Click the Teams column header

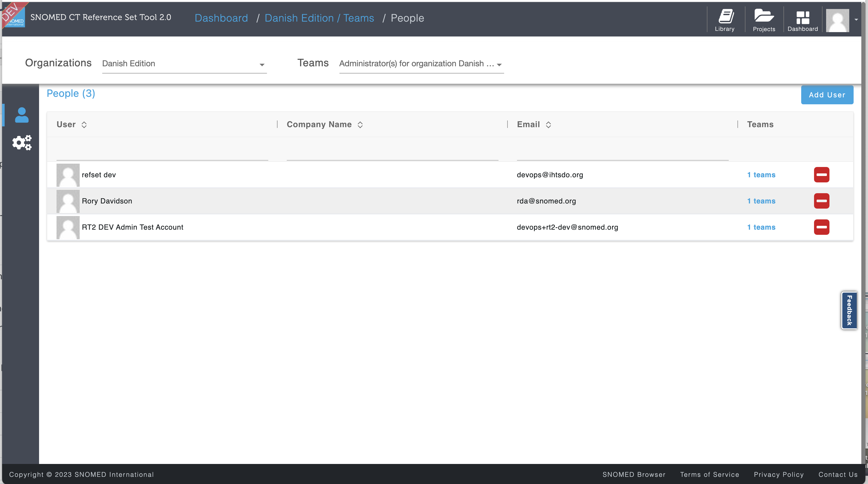[x=760, y=125]
